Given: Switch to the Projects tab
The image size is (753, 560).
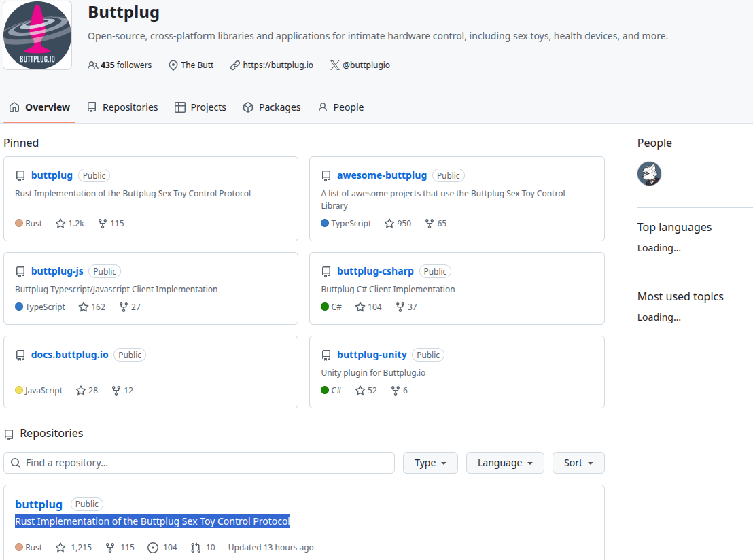Looking at the screenshot, I should (x=200, y=107).
